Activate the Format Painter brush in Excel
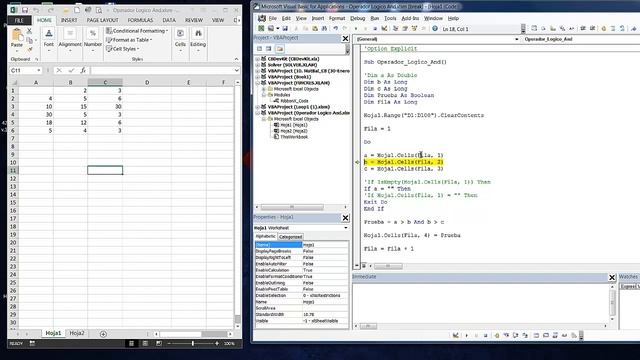This screenshot has width=640, height=360. tap(29, 49)
